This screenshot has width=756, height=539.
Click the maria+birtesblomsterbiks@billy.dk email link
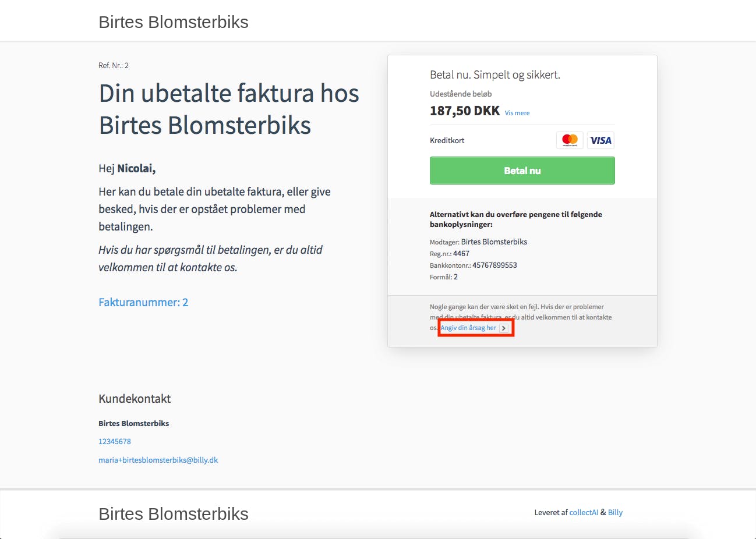click(x=158, y=460)
